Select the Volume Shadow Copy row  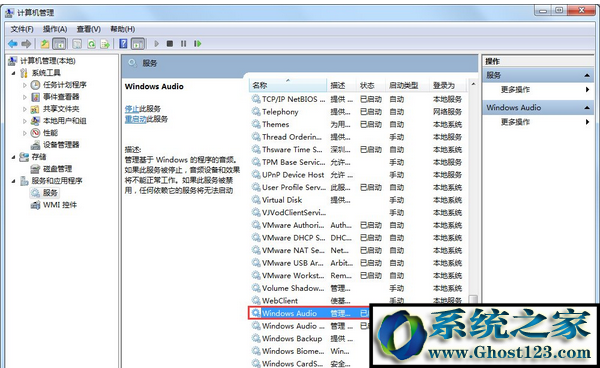point(359,288)
